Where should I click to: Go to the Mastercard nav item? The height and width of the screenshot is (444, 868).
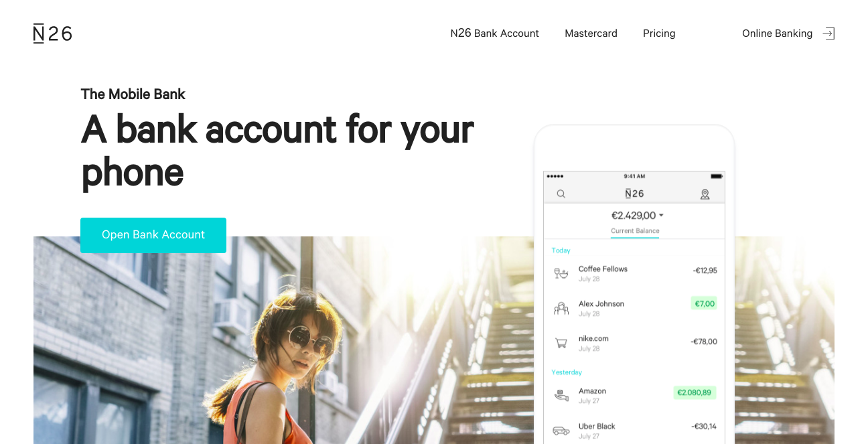point(591,33)
